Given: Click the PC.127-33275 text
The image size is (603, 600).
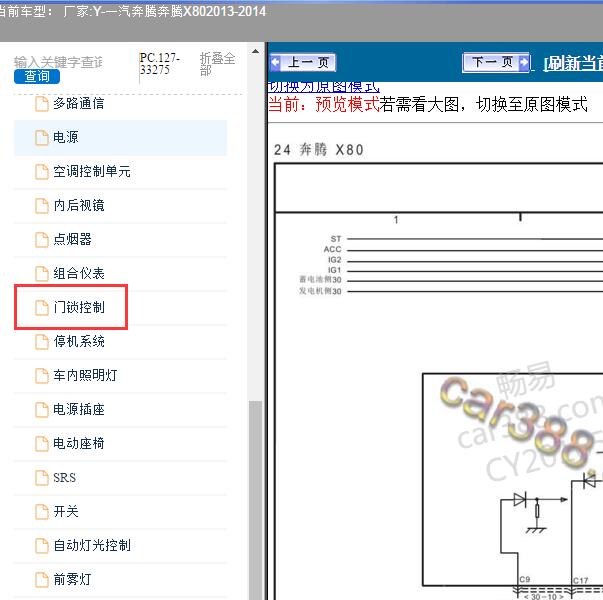Looking at the screenshot, I should [x=159, y=63].
